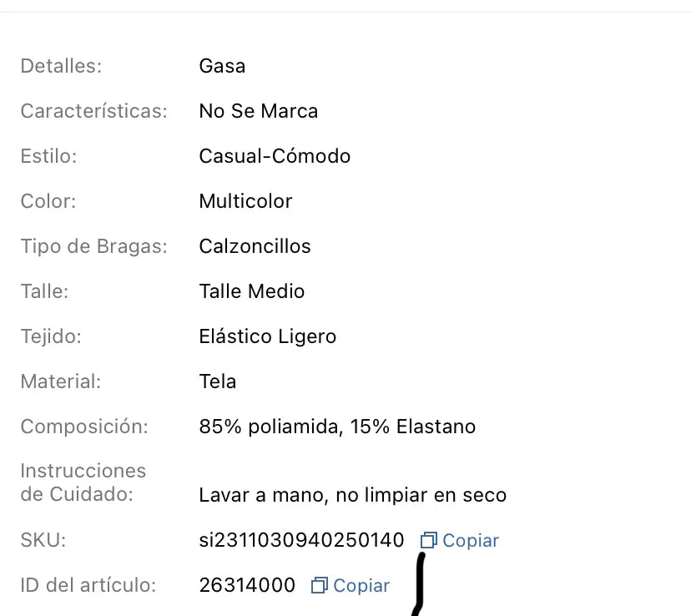Click the Composición label
This screenshot has height=616, width=691.
pos(84,427)
